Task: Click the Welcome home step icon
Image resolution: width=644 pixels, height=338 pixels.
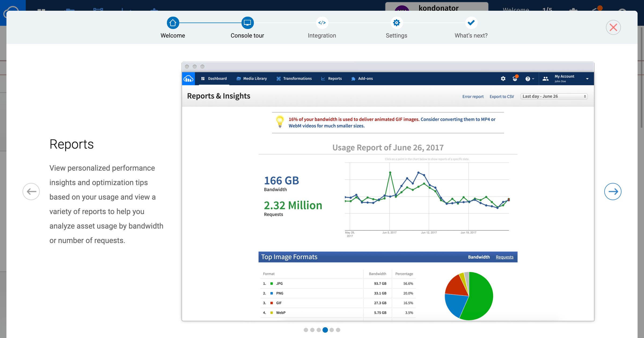Action: [x=173, y=23]
